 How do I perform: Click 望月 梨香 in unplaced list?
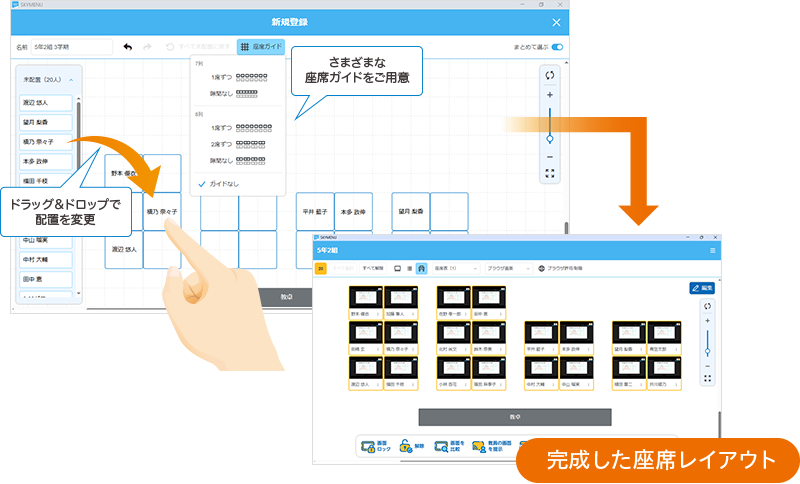coord(46,122)
